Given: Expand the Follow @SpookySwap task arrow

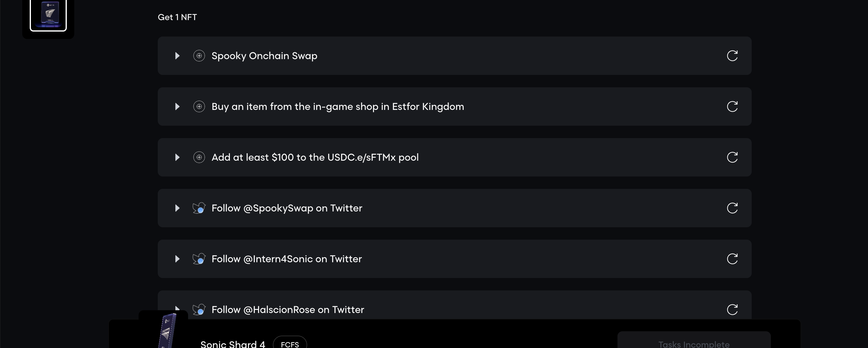Looking at the screenshot, I should pos(177,208).
